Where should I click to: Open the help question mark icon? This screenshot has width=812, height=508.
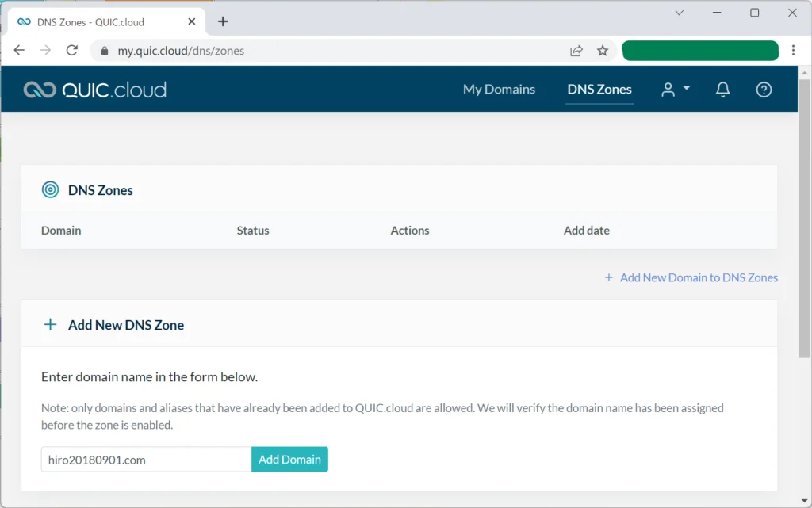[x=764, y=90]
